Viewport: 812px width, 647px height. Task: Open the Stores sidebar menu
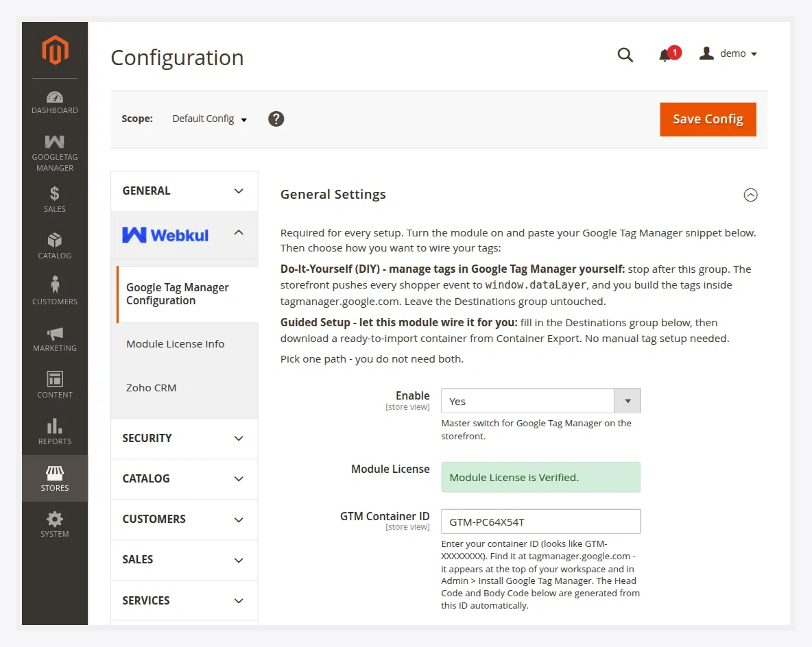click(55, 478)
